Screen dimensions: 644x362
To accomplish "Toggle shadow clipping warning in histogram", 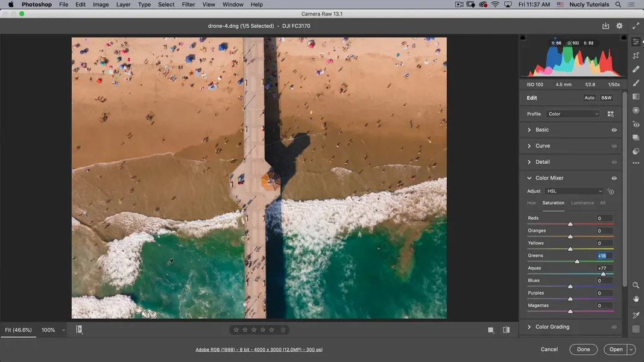I will [x=523, y=37].
